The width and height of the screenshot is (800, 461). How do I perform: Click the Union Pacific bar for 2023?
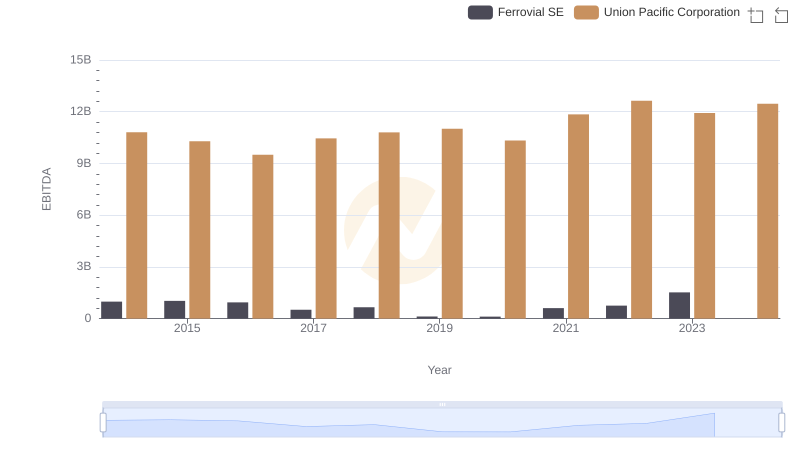point(705,216)
